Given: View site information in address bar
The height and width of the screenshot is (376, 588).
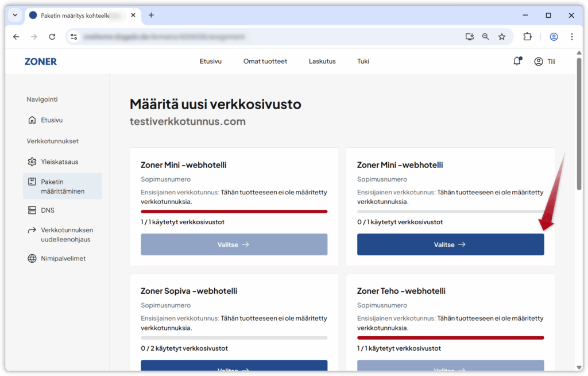Looking at the screenshot, I should tap(73, 37).
